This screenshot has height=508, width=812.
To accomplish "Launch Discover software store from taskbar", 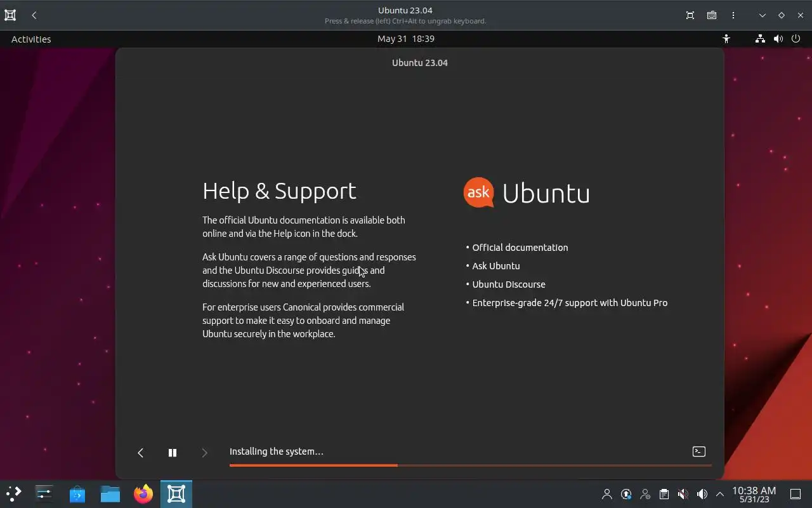I will coord(77,493).
